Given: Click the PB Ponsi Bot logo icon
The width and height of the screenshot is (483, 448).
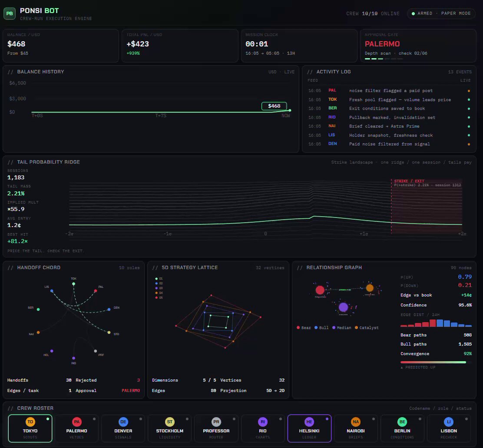Looking at the screenshot, I should [x=10, y=13].
